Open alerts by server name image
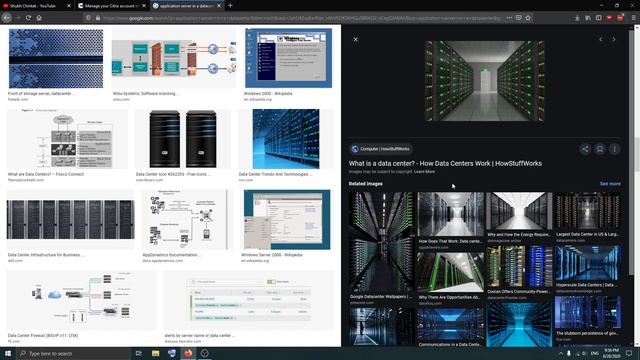The width and height of the screenshot is (640, 360). tap(249, 300)
